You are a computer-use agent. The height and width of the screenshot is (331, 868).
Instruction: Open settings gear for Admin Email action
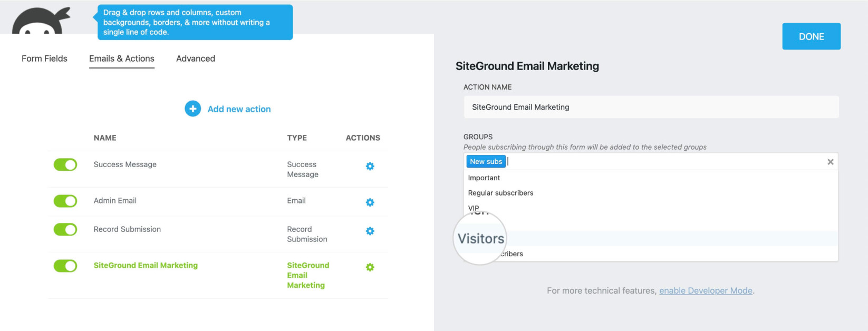pos(370,202)
